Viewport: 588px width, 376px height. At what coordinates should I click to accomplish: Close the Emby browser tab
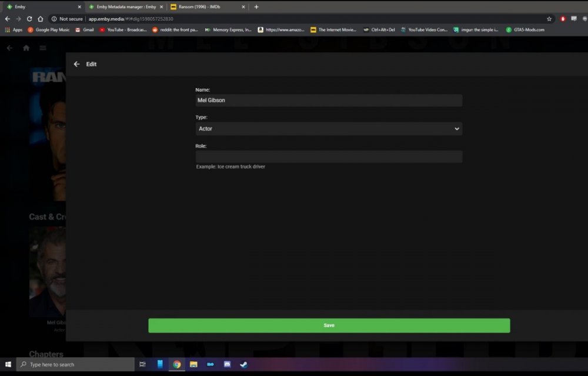[79, 6]
